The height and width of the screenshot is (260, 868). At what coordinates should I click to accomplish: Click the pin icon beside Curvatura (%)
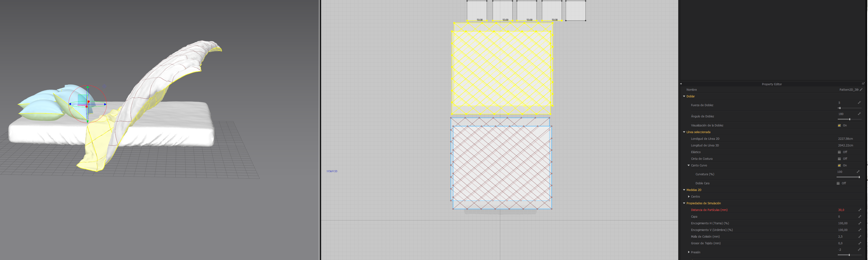858,172
